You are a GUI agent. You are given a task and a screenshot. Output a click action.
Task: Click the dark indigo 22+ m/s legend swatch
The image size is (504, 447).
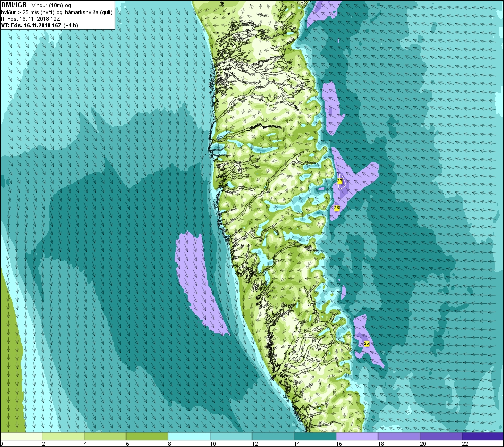[x=483, y=436]
